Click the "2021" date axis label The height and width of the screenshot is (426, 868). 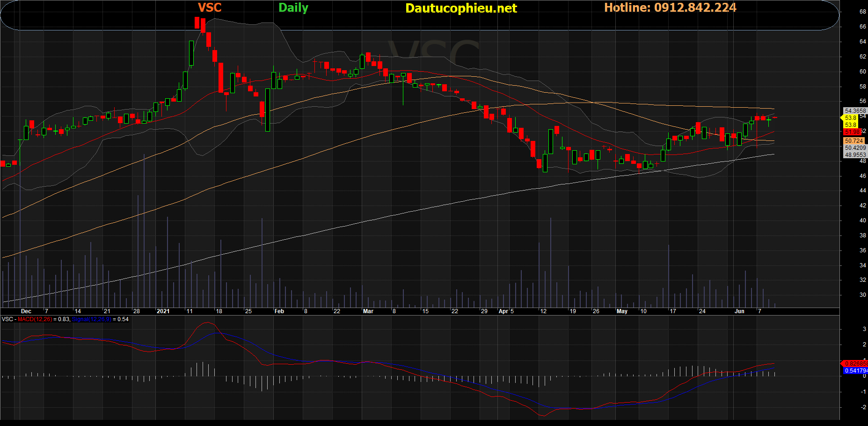click(163, 311)
